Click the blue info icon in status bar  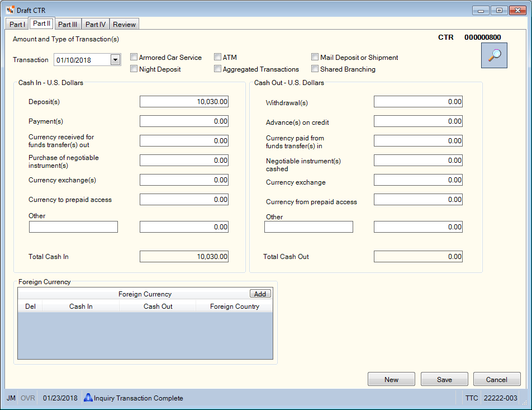tap(88, 398)
